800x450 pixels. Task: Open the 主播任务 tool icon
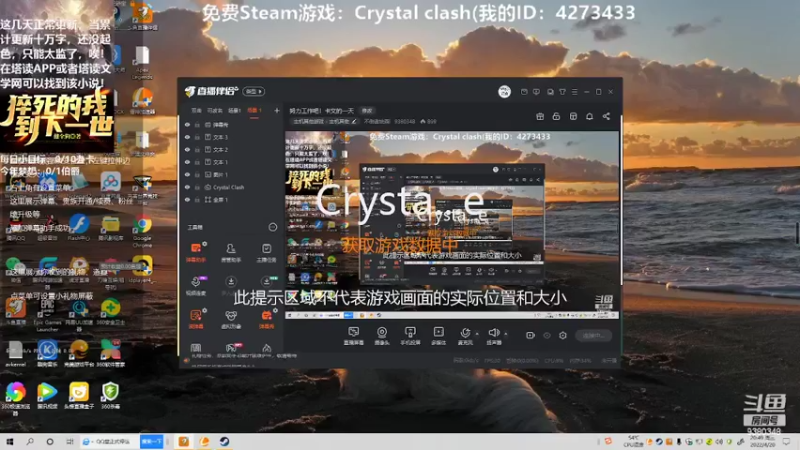(x=266, y=252)
